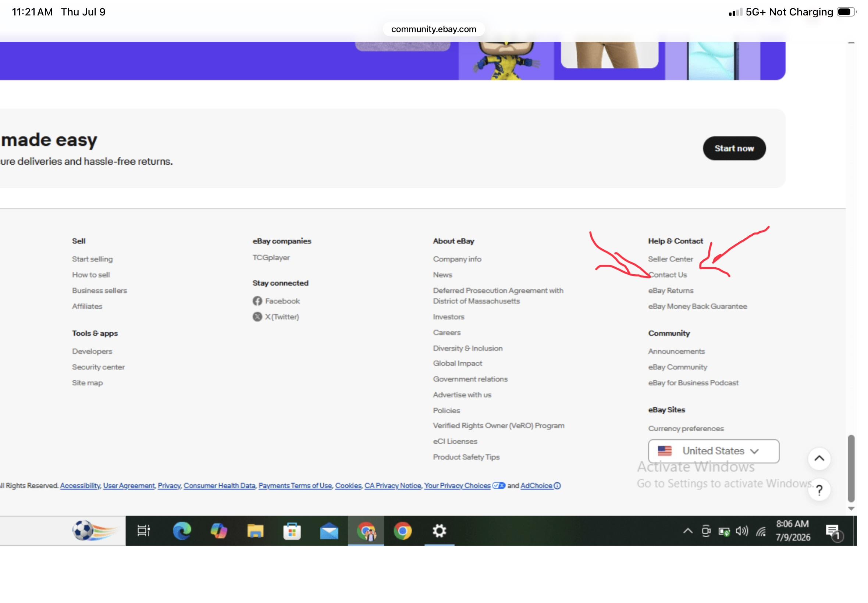Go to Business sellers
This screenshot has height=603, width=868.
pyautogui.click(x=99, y=290)
